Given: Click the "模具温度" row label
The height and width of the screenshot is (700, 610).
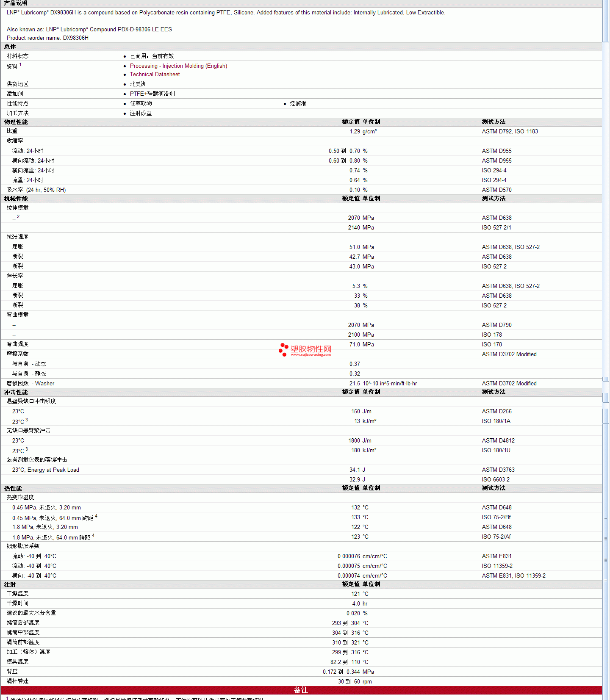Looking at the screenshot, I should coord(18,662).
